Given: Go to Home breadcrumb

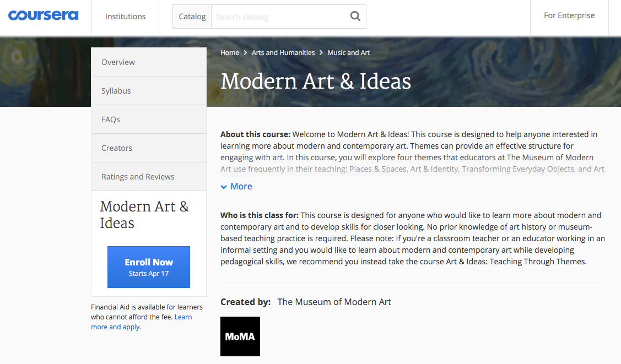Looking at the screenshot, I should click(230, 53).
